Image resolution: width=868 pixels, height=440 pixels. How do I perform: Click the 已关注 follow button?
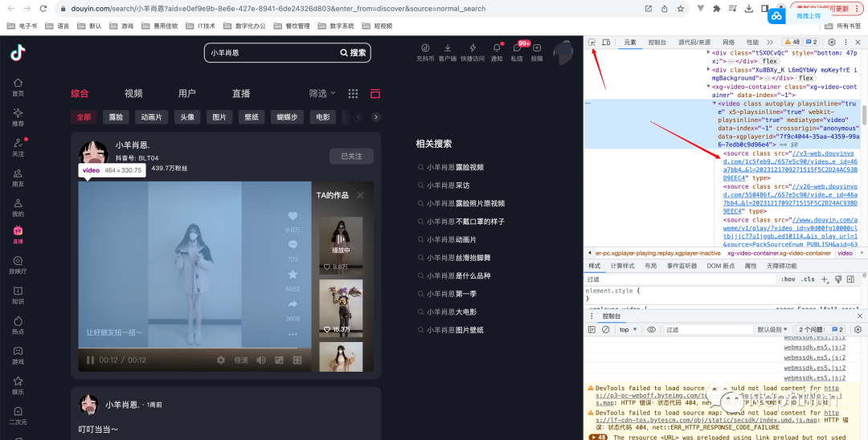pos(351,157)
